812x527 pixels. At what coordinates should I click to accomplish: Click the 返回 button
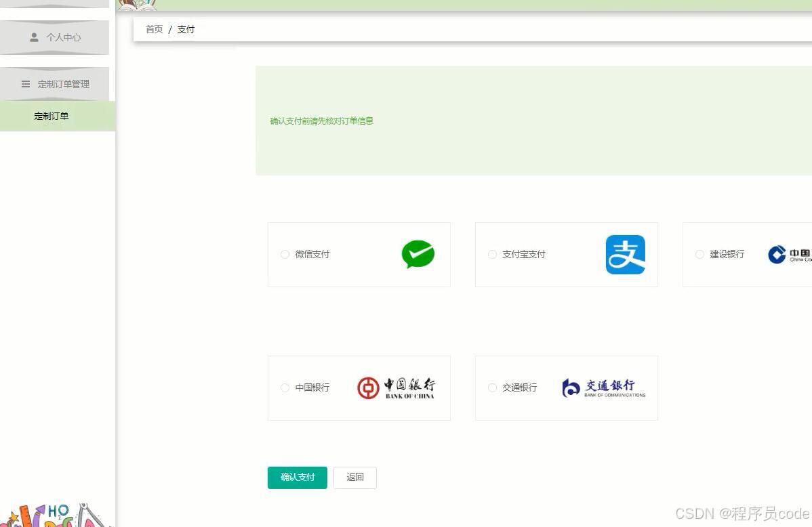click(x=354, y=478)
